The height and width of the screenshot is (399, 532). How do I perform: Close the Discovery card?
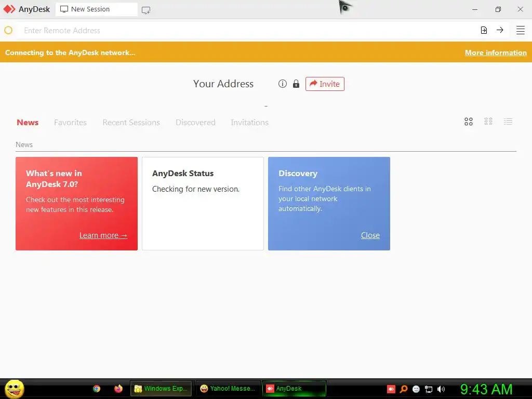click(370, 235)
